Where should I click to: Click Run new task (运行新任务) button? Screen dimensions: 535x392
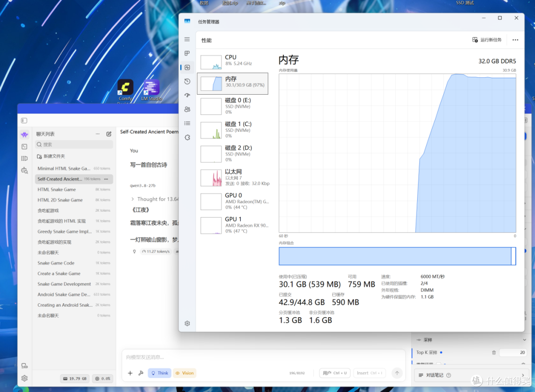coord(487,40)
